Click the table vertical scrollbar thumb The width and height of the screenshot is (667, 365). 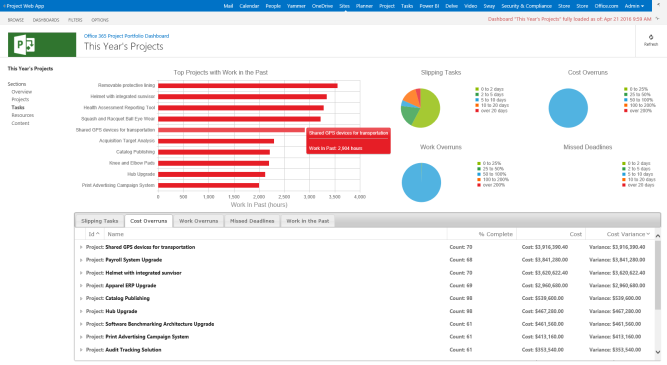[x=658, y=274]
